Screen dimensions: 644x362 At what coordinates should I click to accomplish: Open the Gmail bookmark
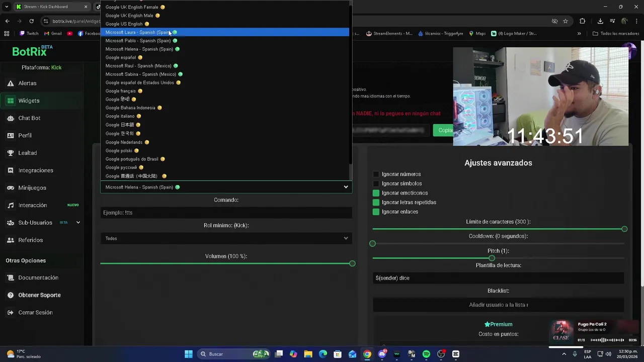pyautogui.click(x=53, y=34)
